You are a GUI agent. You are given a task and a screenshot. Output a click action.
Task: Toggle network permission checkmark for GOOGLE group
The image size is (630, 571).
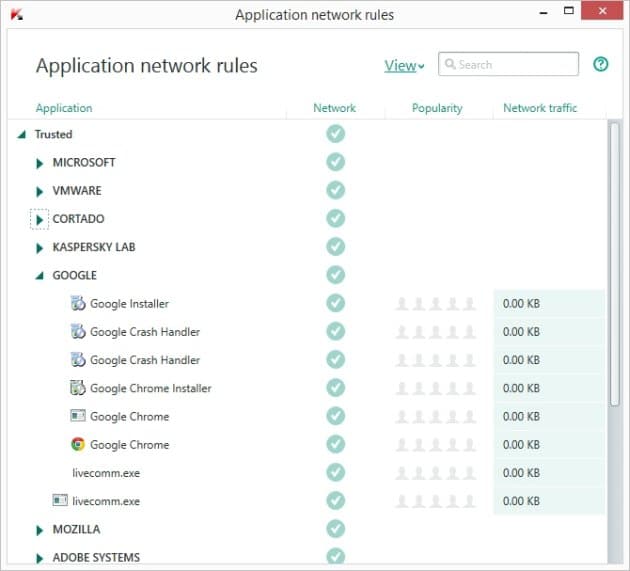point(335,275)
